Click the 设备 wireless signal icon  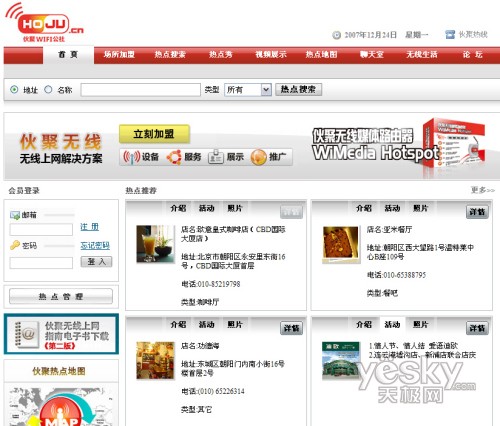click(x=132, y=157)
